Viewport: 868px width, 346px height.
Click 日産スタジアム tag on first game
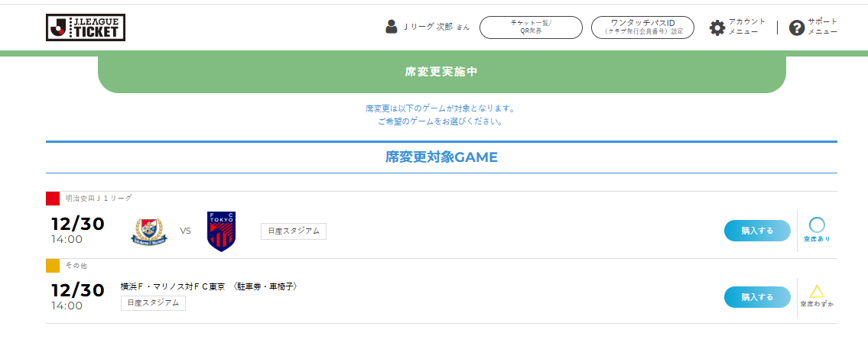(x=294, y=231)
